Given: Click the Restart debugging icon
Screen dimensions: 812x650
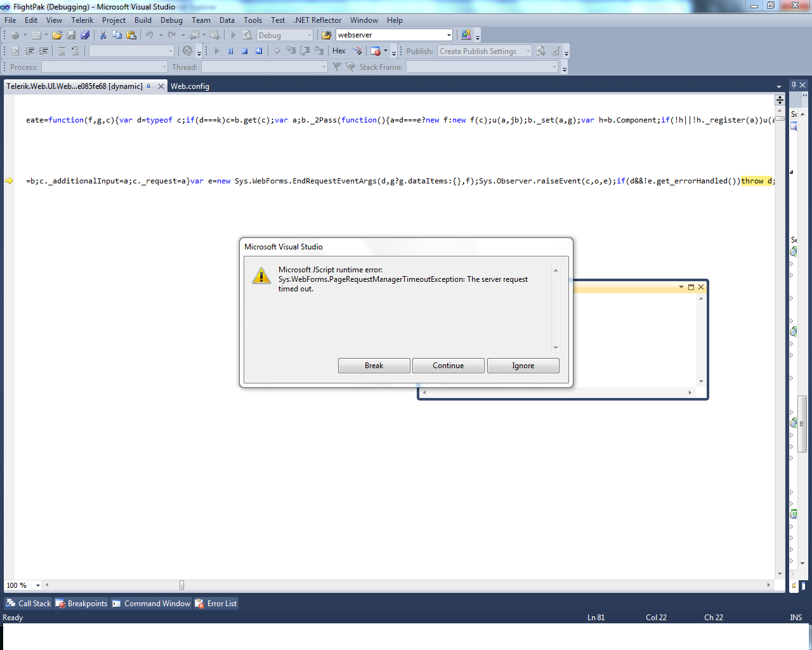Looking at the screenshot, I should 259,51.
